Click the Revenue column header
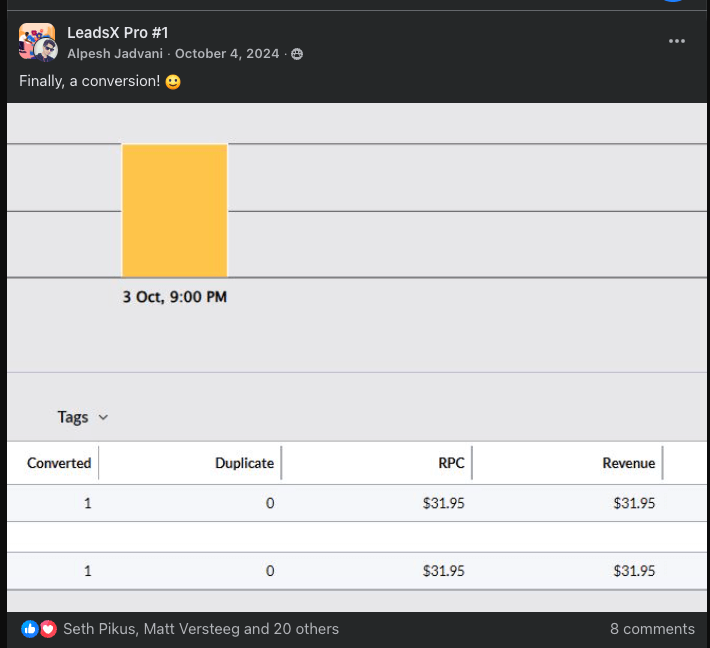 [628, 463]
